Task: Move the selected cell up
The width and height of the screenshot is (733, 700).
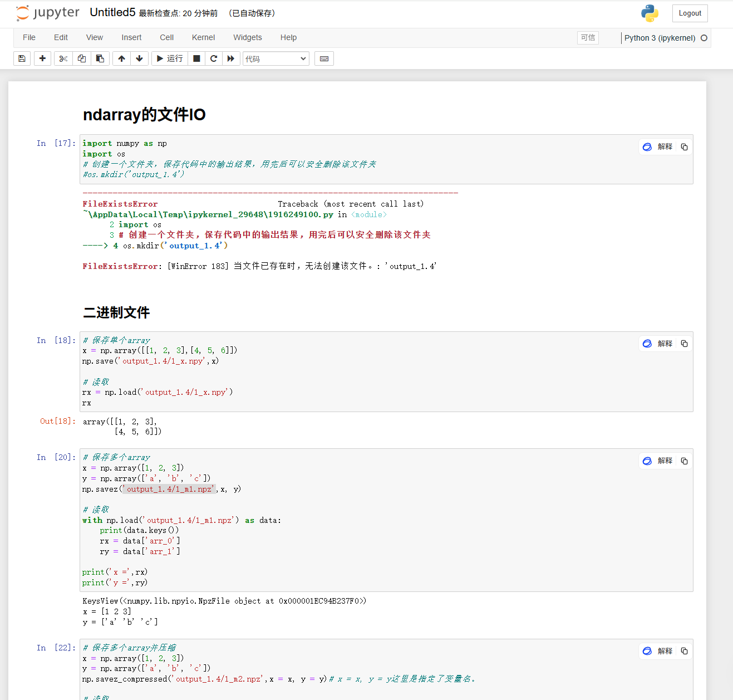Action: (x=121, y=58)
